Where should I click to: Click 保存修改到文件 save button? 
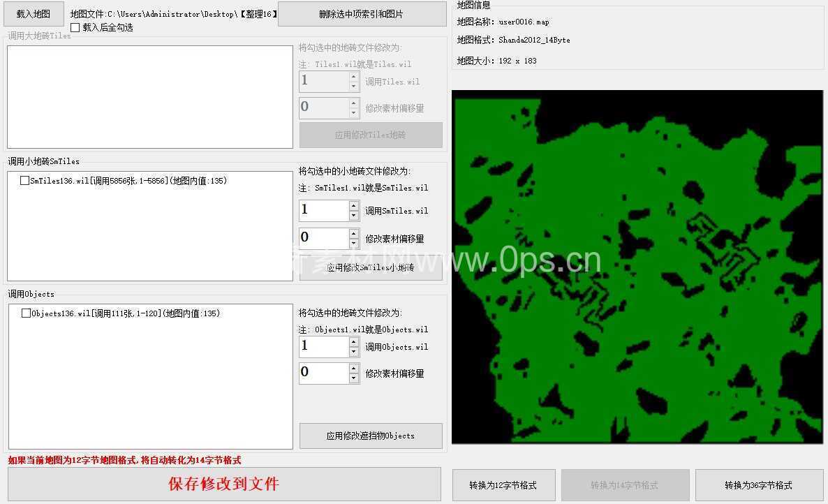224,484
